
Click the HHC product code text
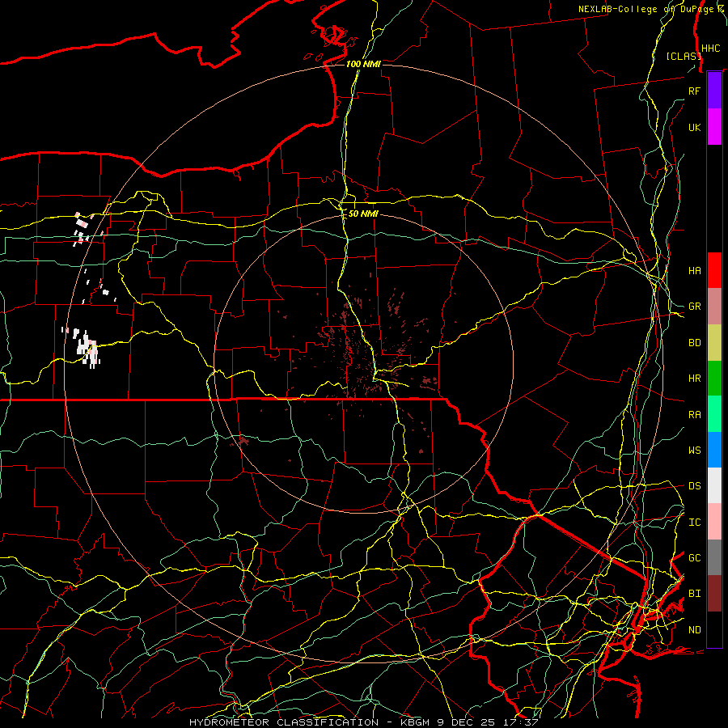coord(710,49)
